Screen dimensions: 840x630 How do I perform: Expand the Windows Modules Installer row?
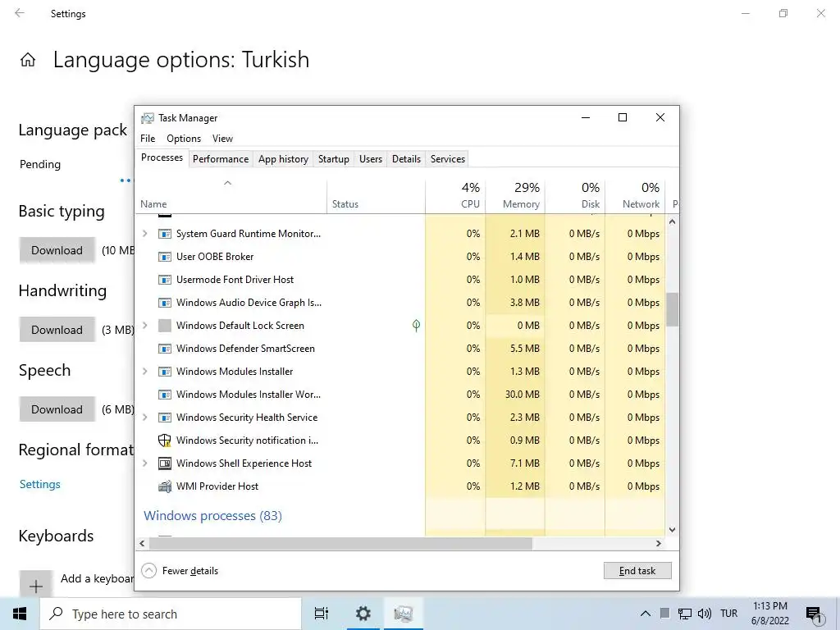[144, 372]
